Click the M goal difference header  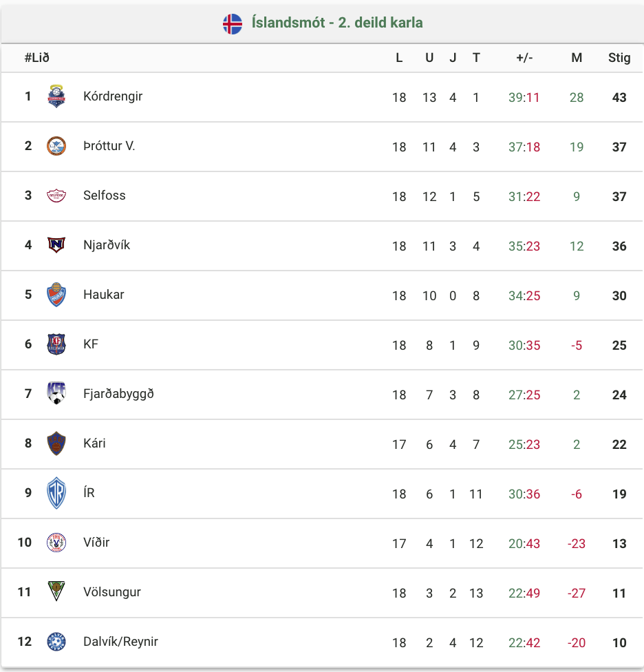[x=577, y=57]
